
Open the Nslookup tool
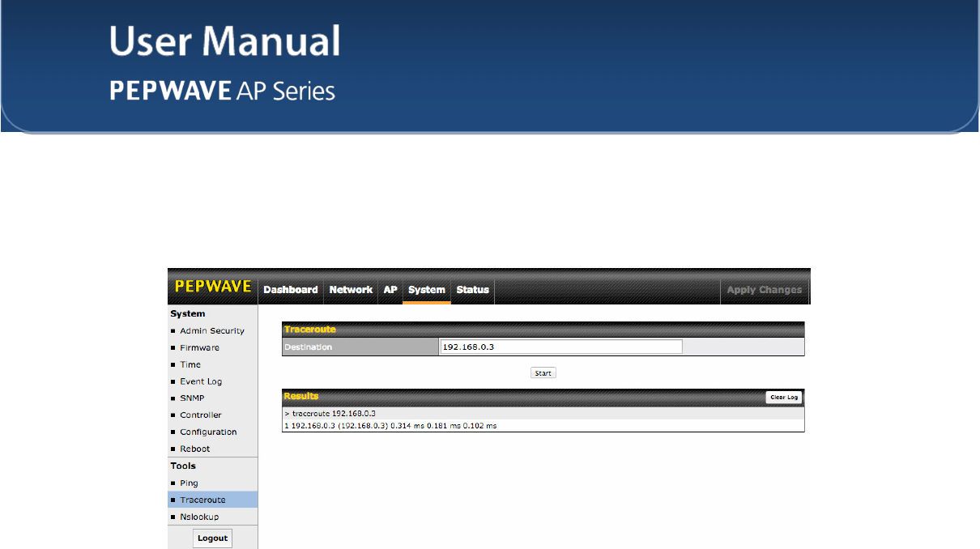coord(199,517)
